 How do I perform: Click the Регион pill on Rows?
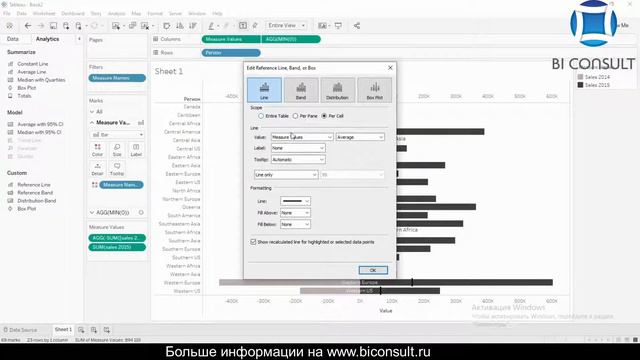coord(231,53)
